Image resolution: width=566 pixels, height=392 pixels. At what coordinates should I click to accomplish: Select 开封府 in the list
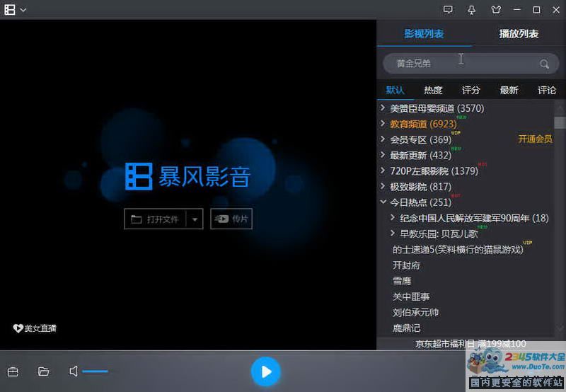406,265
